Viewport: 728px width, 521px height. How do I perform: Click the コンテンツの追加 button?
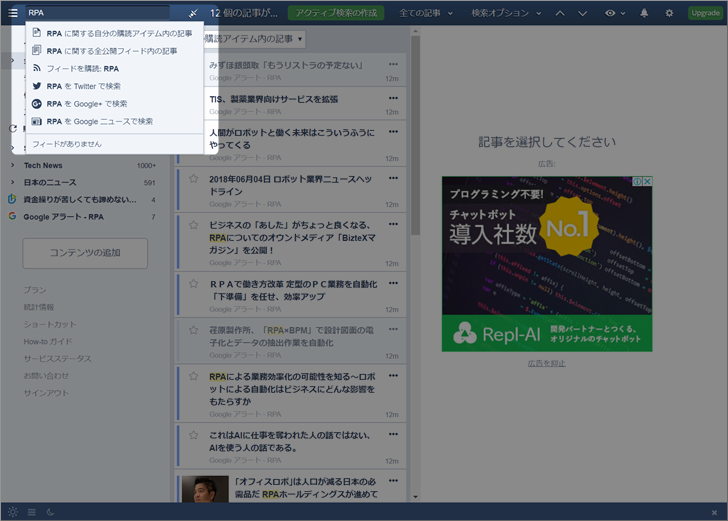click(85, 253)
